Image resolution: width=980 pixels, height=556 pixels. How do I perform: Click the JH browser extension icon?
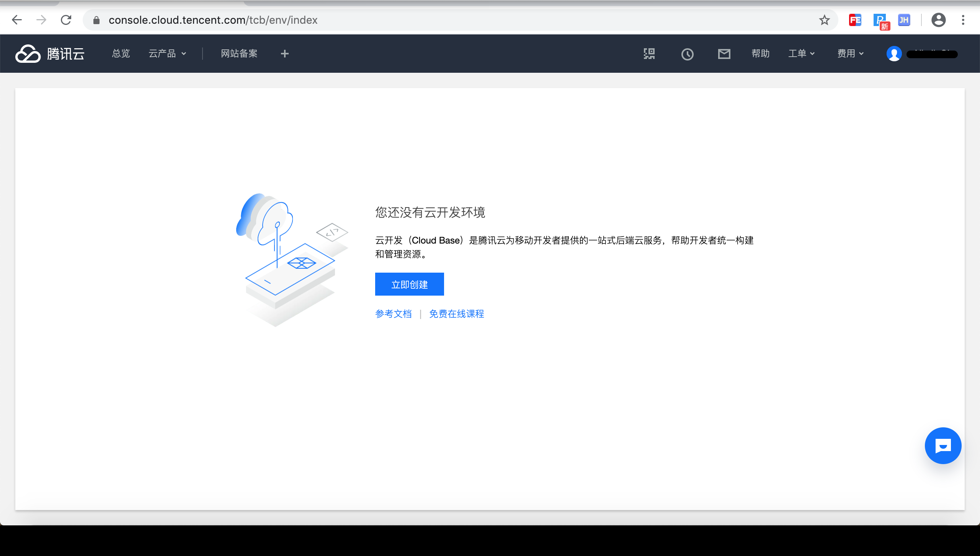[x=904, y=20]
